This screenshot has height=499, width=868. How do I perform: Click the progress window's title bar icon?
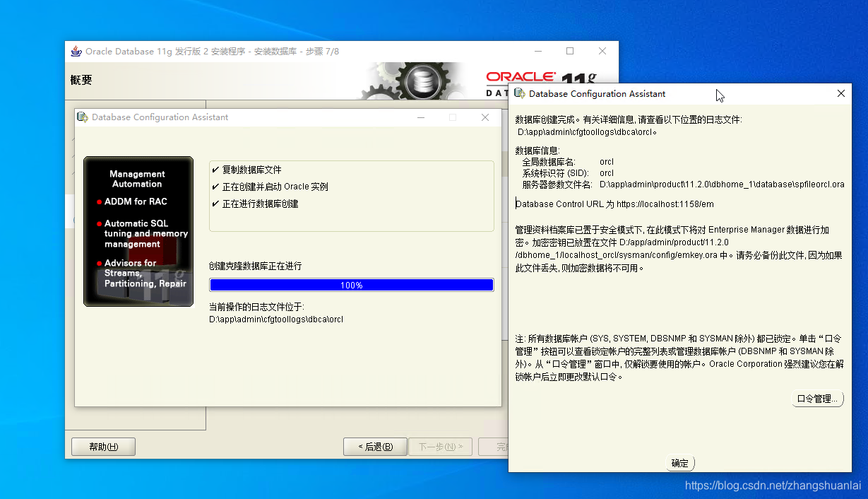(x=83, y=117)
